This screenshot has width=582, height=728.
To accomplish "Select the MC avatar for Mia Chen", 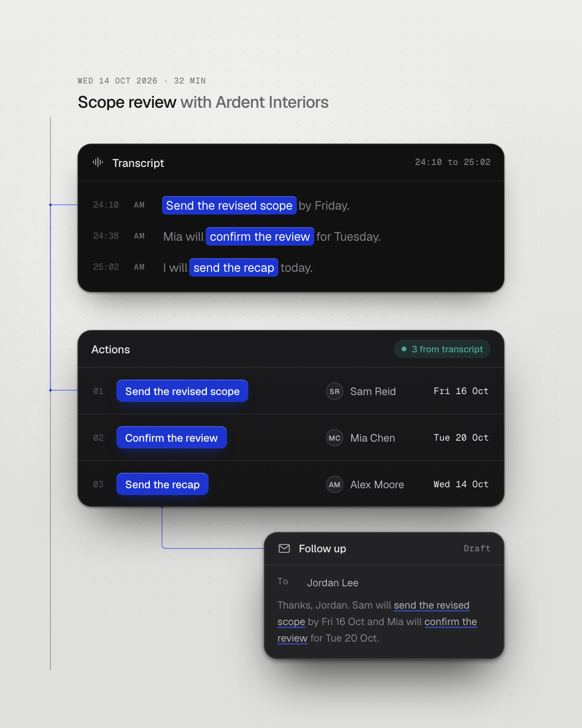I will (335, 438).
